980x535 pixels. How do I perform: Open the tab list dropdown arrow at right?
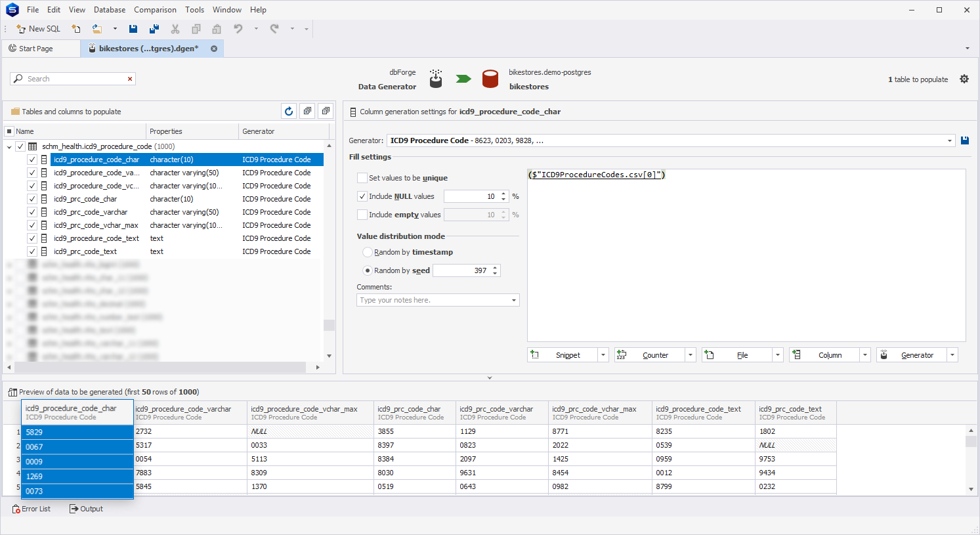coord(967,49)
